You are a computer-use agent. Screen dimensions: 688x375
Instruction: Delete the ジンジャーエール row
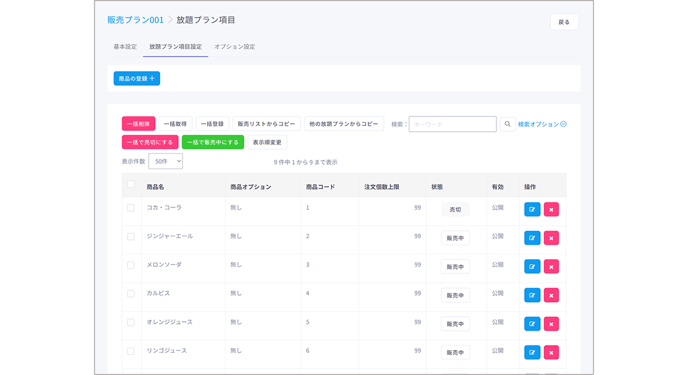click(x=551, y=238)
